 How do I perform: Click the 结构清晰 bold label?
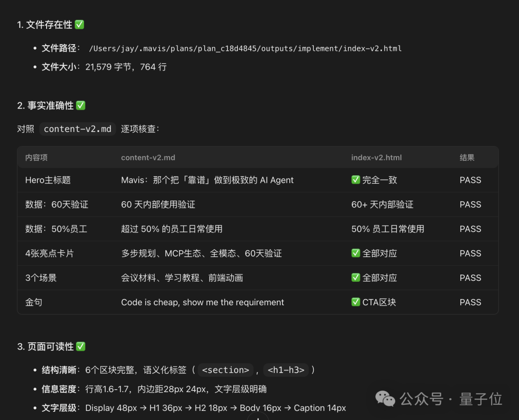point(59,370)
